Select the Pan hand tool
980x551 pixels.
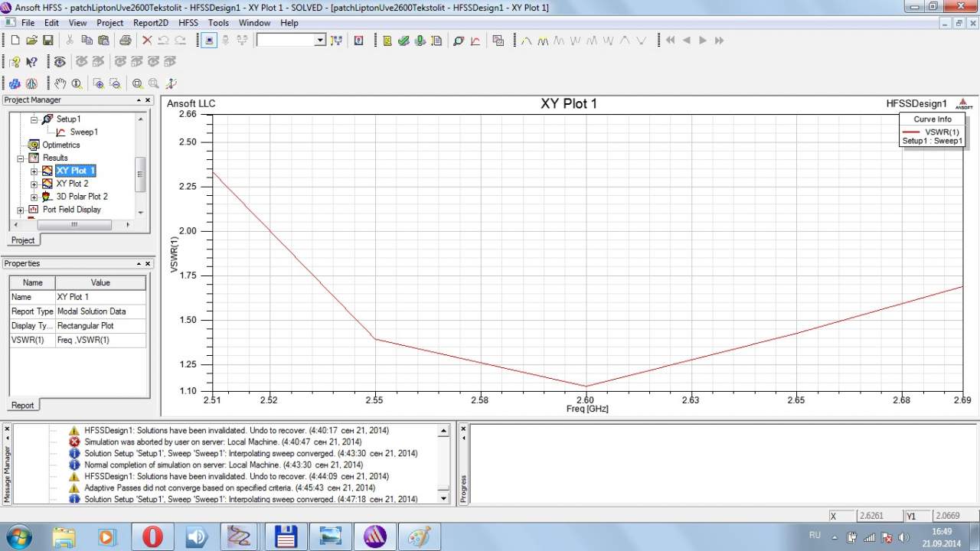click(60, 83)
